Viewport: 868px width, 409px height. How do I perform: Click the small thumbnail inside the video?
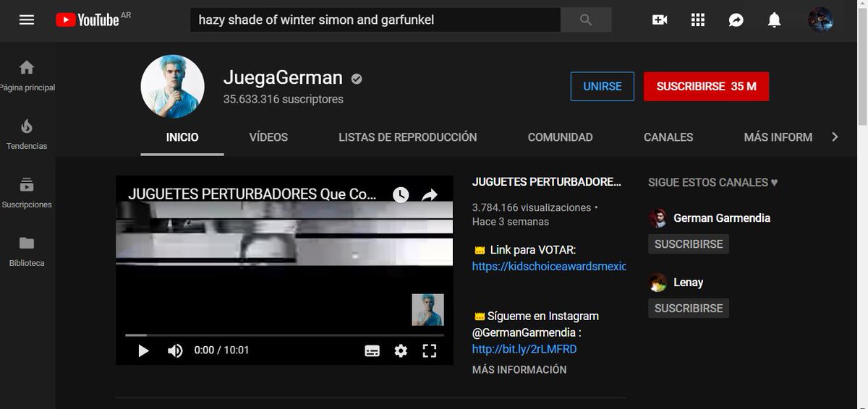(428, 310)
